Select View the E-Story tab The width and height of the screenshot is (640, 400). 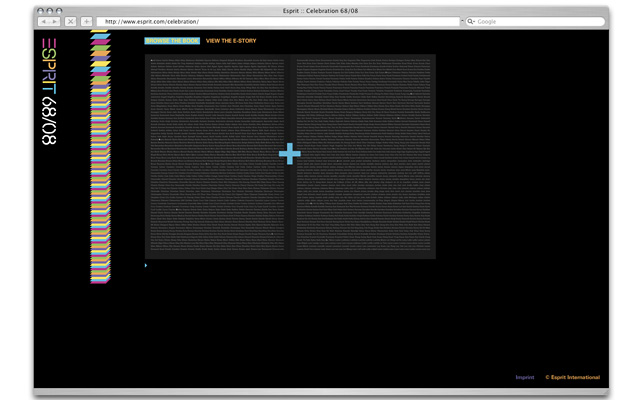[x=231, y=41]
